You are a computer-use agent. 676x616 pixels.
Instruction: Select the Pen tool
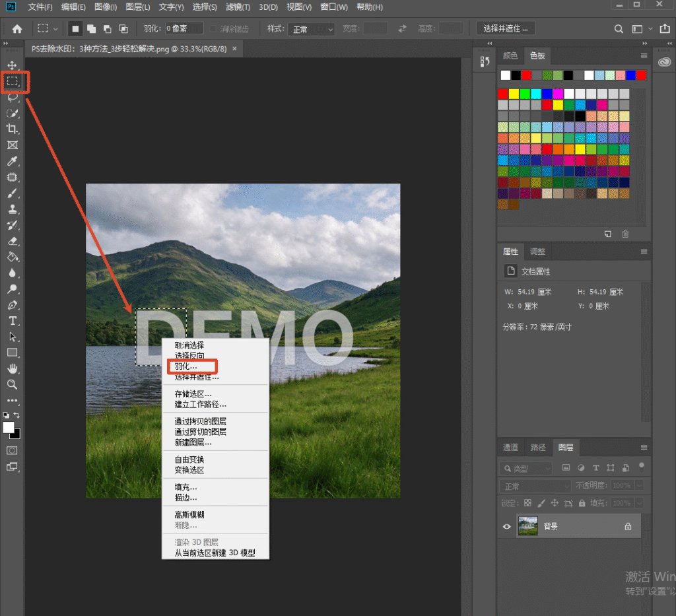click(12, 305)
